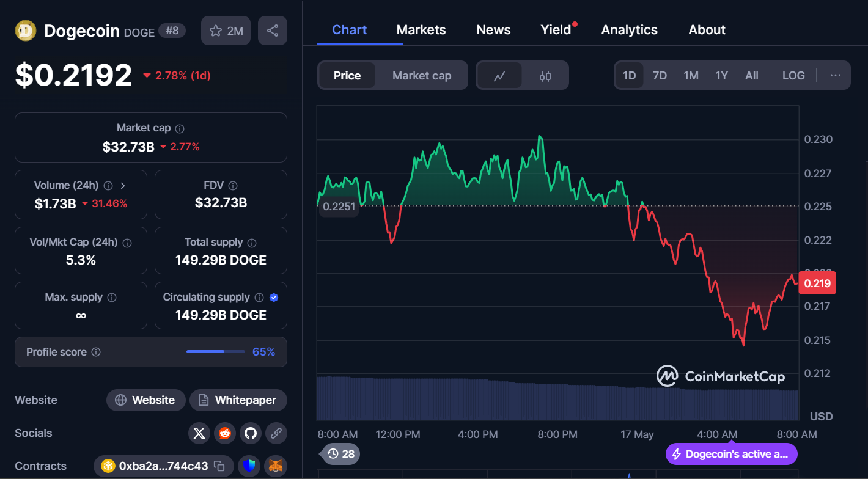Select 1M time range

pos(691,76)
